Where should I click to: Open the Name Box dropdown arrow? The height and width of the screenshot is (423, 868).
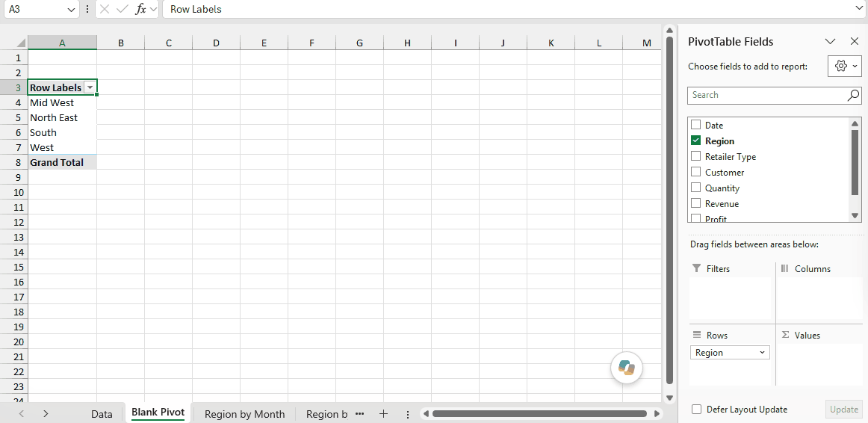71,10
